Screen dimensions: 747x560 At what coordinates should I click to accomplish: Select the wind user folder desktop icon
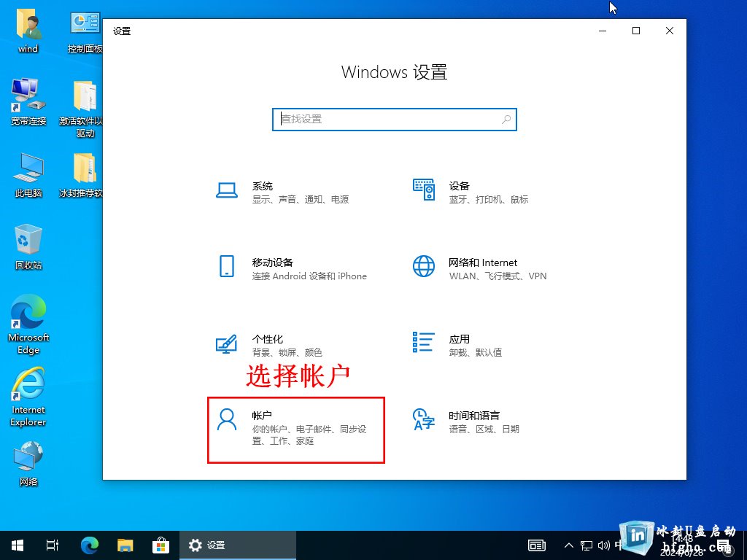28,31
